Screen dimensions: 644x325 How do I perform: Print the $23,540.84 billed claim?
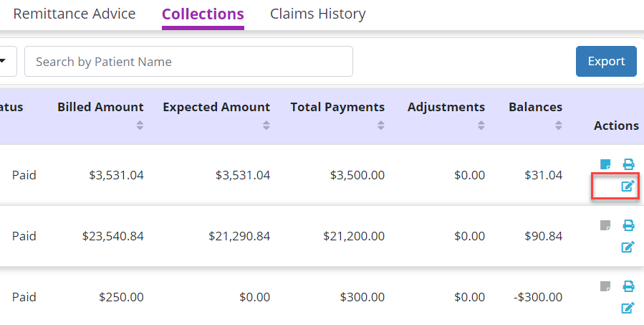pyautogui.click(x=628, y=225)
